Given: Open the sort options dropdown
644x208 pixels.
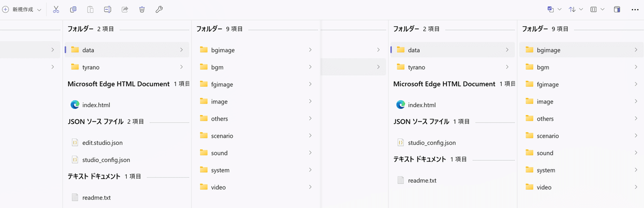Looking at the screenshot, I should 576,10.
